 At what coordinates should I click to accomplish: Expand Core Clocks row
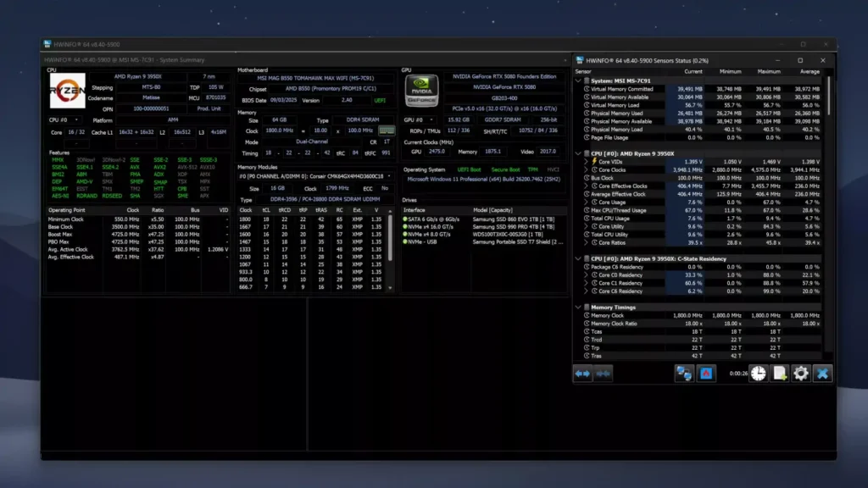[587, 169]
